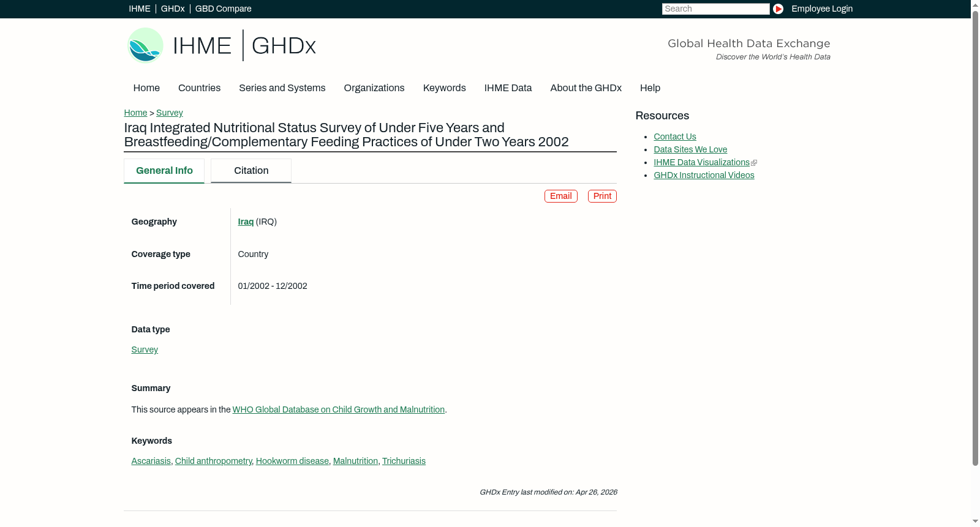Click the 'Global Health Data Exchange' tagline

pos(749,43)
